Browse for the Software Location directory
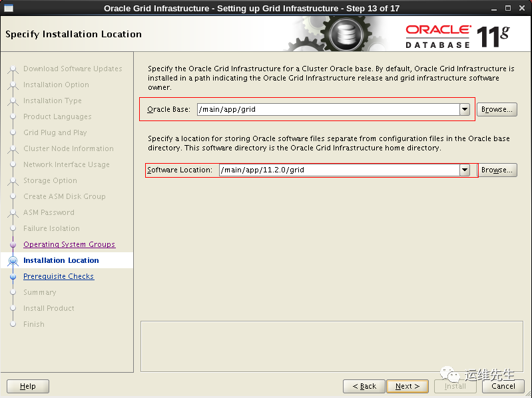Viewport: 532px width, 398px height. click(x=497, y=170)
